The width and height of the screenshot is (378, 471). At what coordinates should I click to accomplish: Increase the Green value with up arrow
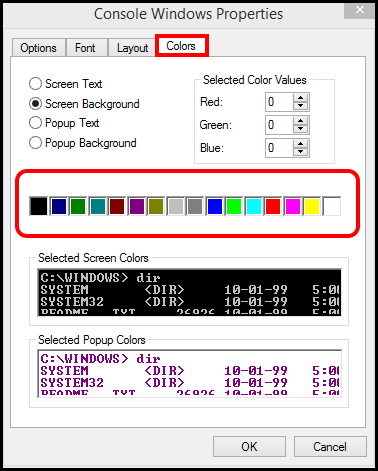click(301, 121)
